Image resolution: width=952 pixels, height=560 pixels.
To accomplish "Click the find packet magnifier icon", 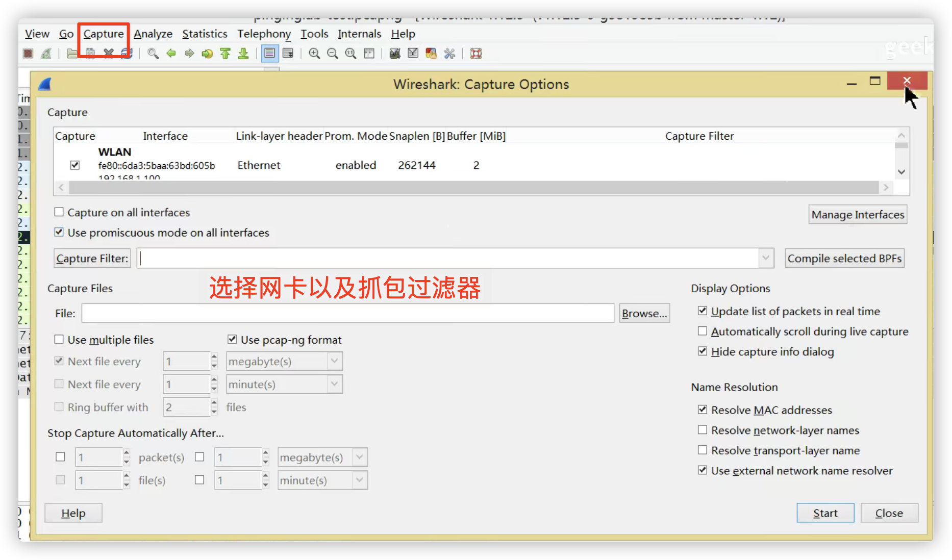I will pyautogui.click(x=153, y=54).
